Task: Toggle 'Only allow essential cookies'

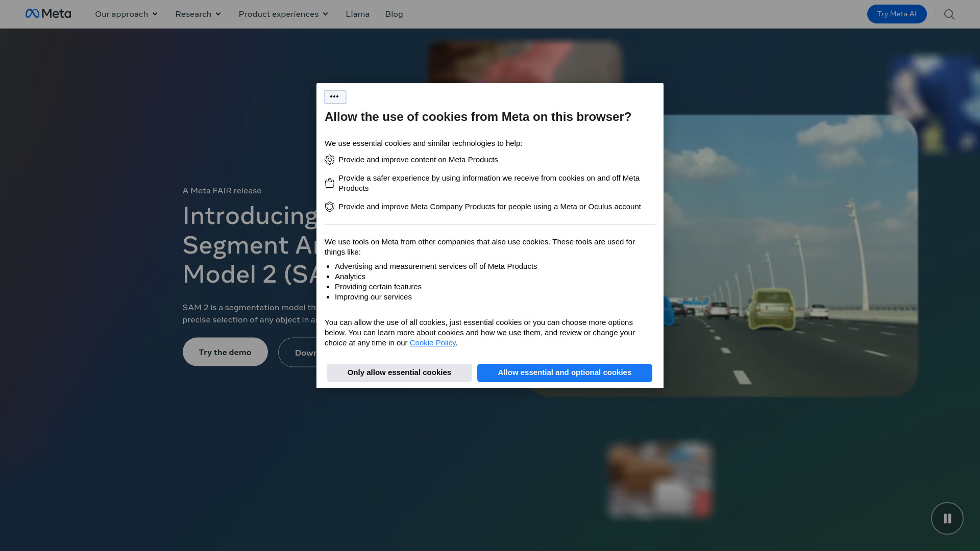Action: tap(399, 372)
